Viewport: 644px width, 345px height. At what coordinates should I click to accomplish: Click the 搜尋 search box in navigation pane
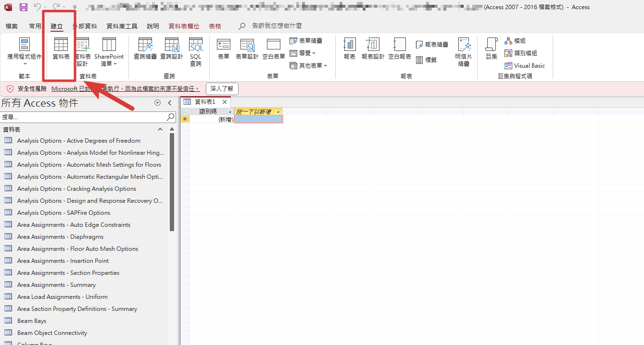pos(84,117)
